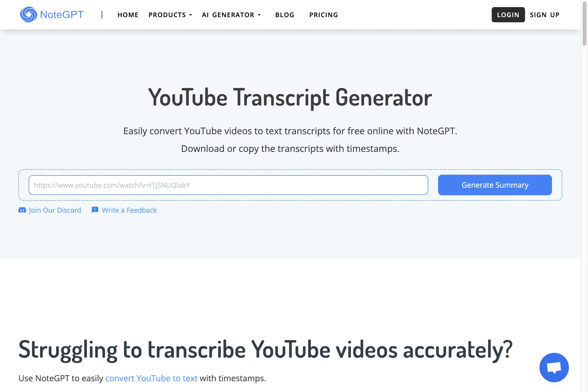Select the BLOG menu item
The width and height of the screenshot is (588, 392).
click(285, 14)
